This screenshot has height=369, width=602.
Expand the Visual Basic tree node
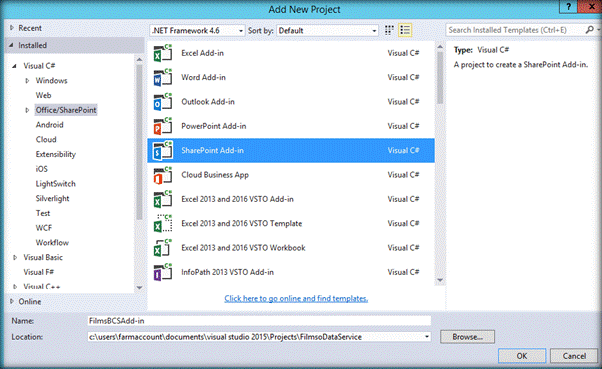click(15, 258)
